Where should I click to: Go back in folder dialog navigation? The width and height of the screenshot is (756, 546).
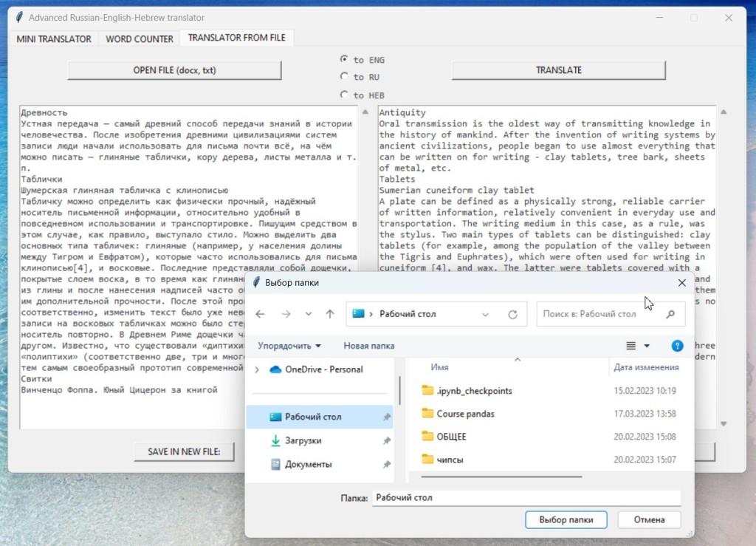pos(261,314)
